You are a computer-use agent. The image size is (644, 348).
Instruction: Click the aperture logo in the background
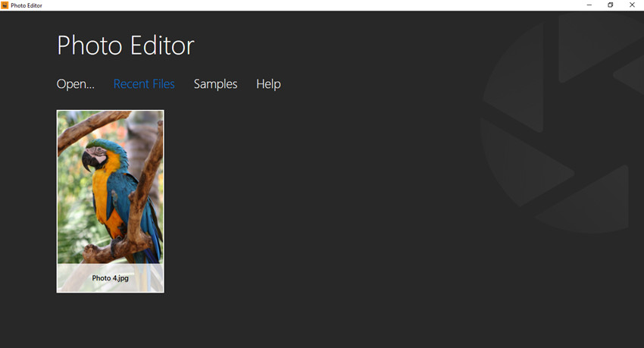561,121
